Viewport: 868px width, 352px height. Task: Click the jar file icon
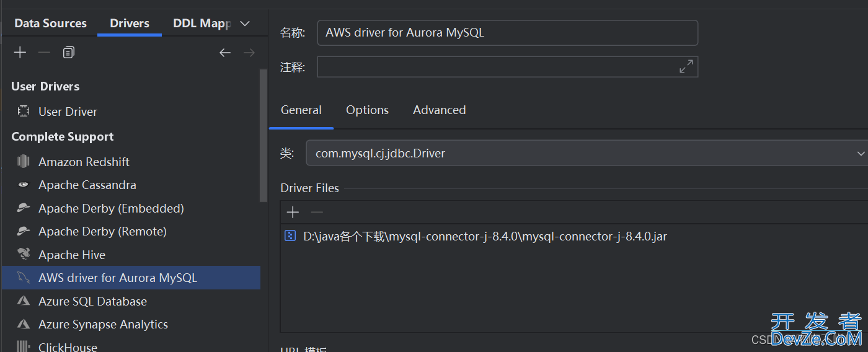tap(290, 236)
